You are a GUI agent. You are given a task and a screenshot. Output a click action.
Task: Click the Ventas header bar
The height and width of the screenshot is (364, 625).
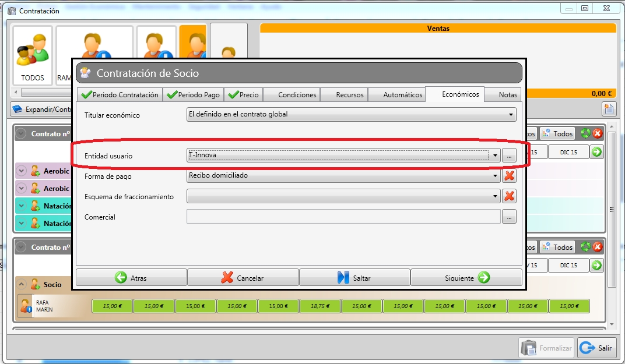tap(438, 29)
